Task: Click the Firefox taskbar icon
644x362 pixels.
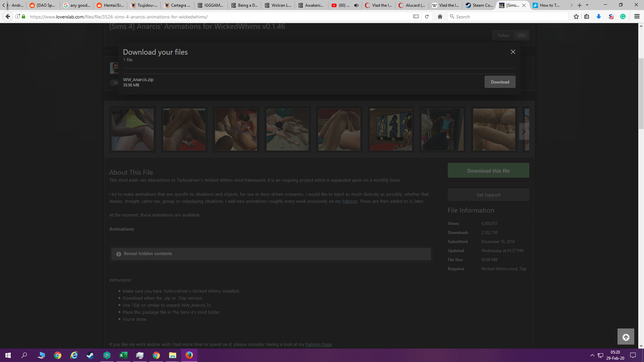Action: pyautogui.click(x=189, y=355)
